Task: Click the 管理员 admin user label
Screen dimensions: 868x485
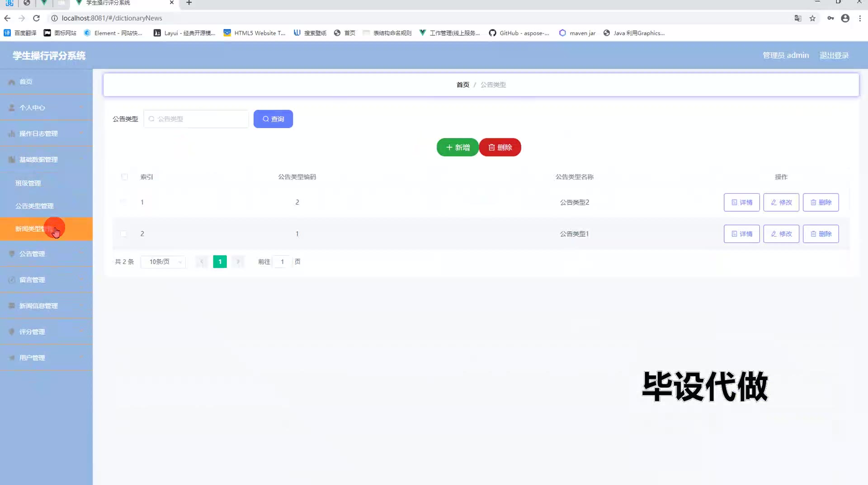Action: pos(786,55)
